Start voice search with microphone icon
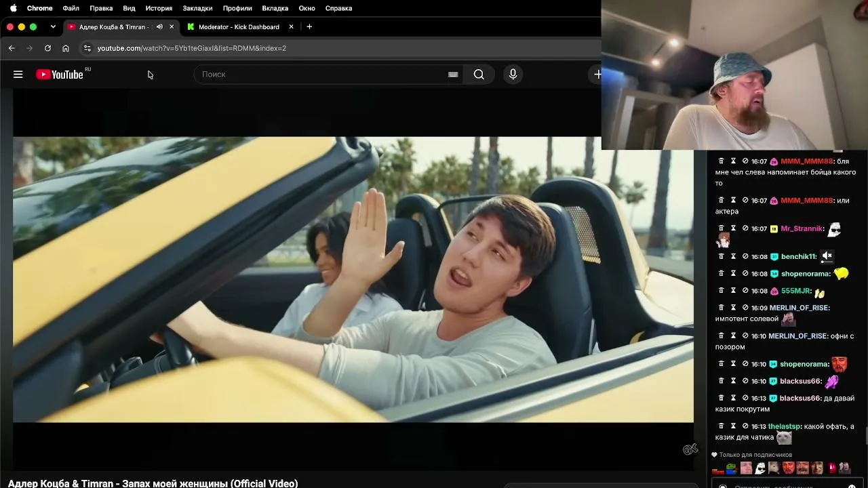Image resolution: width=868 pixels, height=488 pixels. (x=513, y=75)
